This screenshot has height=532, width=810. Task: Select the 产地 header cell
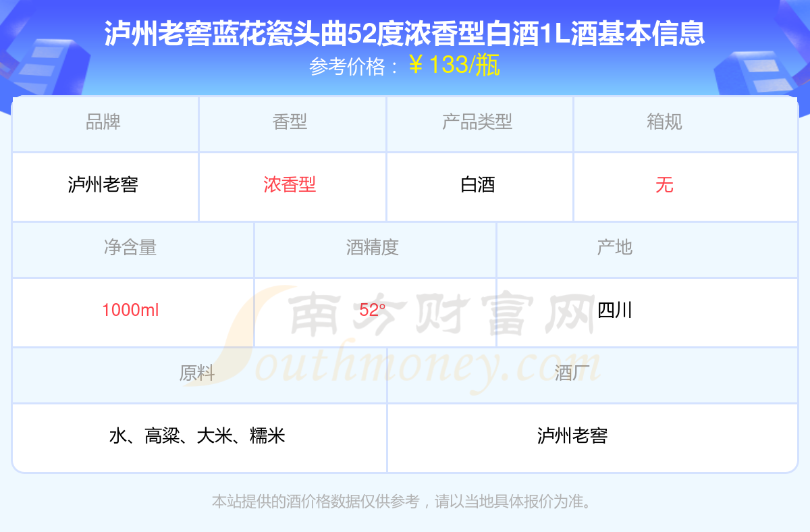coord(647,249)
